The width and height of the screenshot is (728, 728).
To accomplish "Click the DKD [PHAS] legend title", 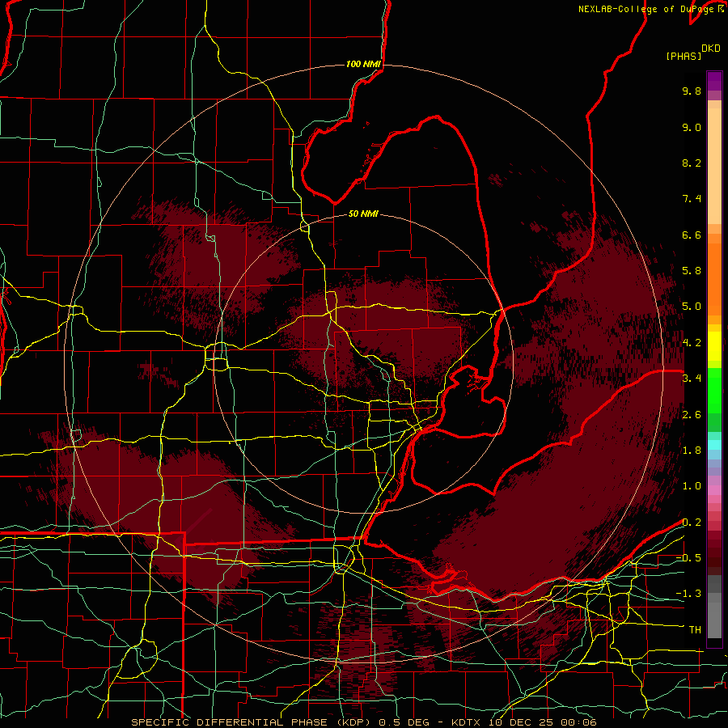I will 692,52.
